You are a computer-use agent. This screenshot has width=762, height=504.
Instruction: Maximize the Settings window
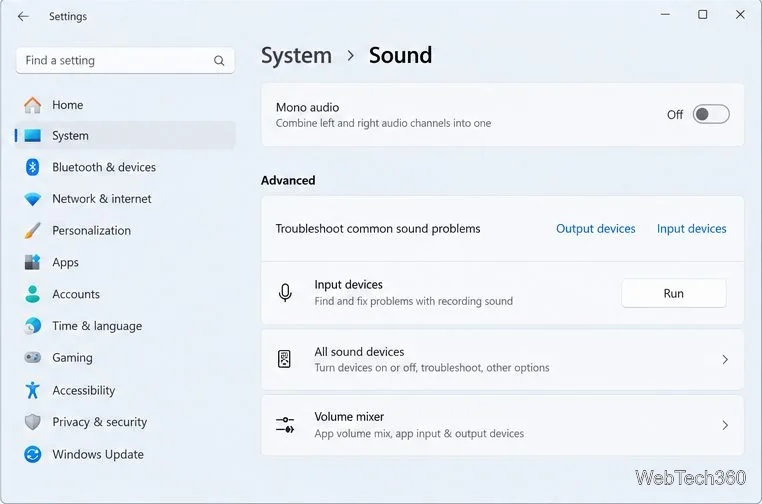pos(703,15)
